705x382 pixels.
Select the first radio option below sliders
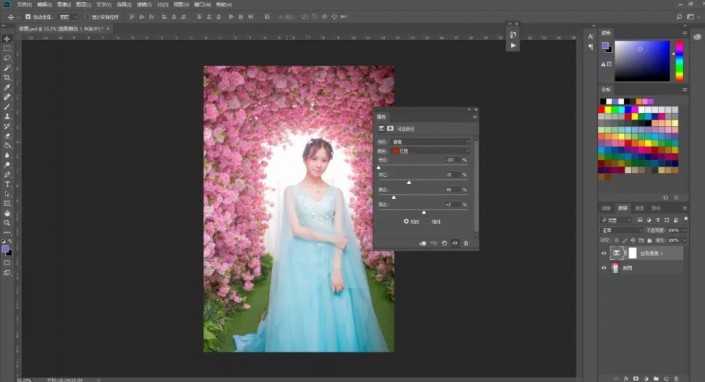(406, 221)
